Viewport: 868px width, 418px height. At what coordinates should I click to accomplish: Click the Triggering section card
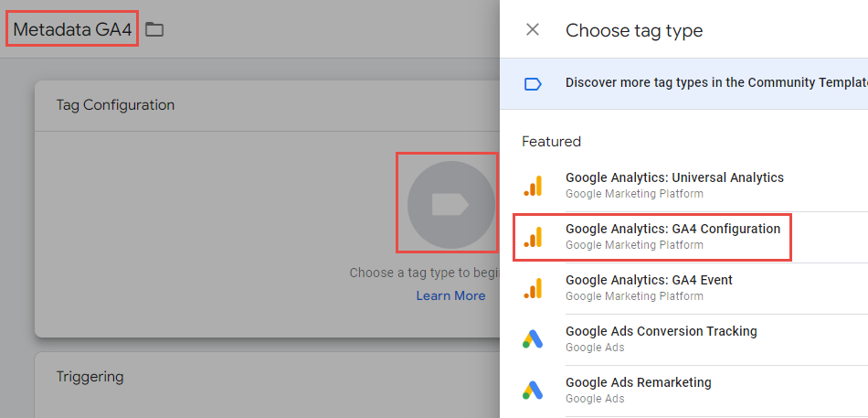(90, 377)
